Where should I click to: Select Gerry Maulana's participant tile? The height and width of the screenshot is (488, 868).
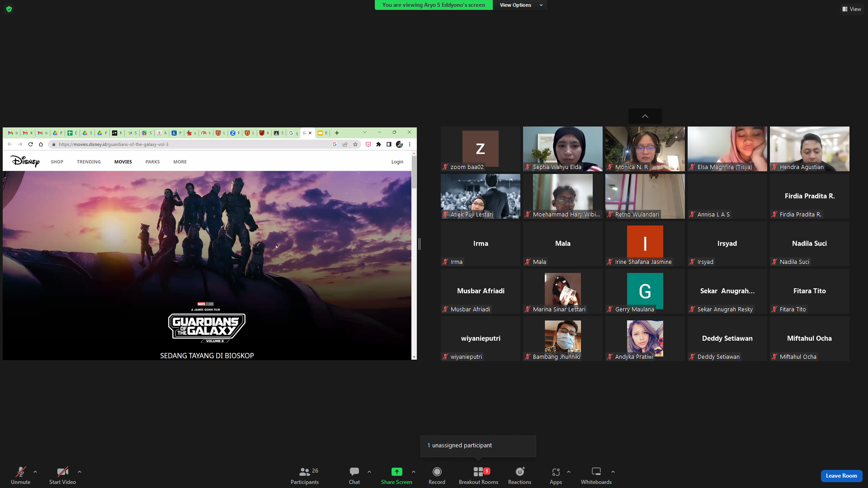[x=645, y=291]
